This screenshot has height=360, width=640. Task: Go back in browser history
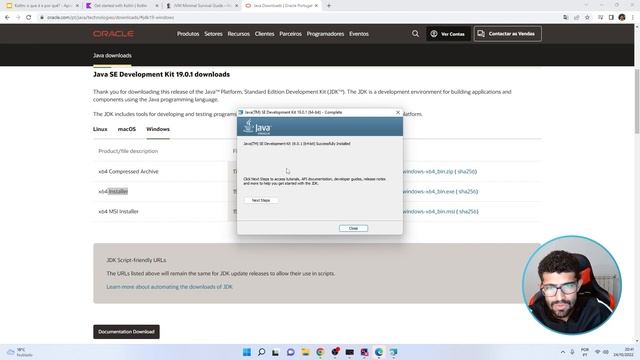pyautogui.click(x=7, y=18)
